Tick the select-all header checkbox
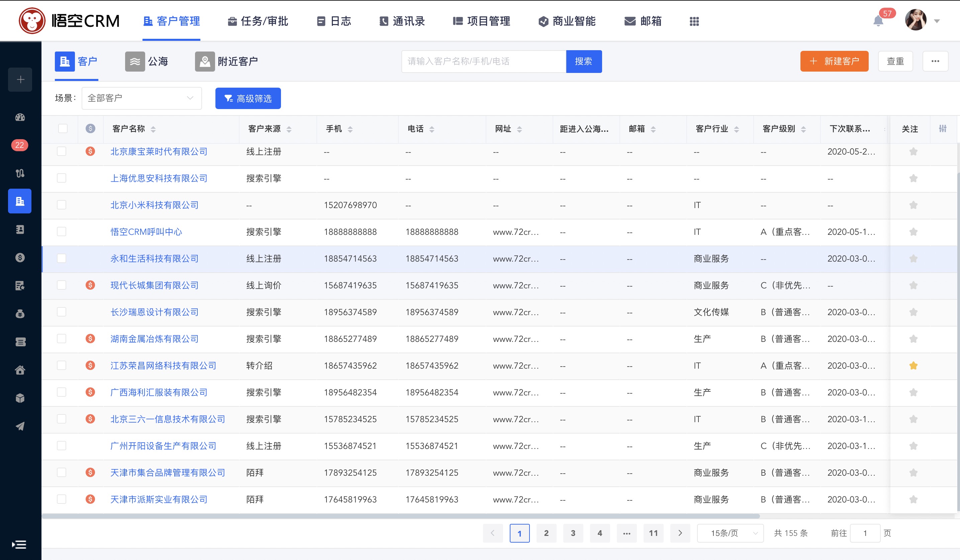Screen dimensions: 960x560 tap(63, 128)
